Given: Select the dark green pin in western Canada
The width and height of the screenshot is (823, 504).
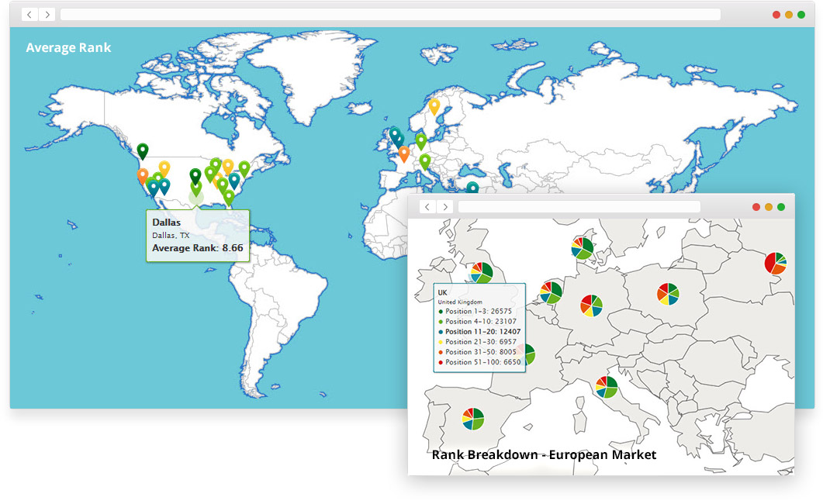Looking at the screenshot, I should [x=142, y=150].
